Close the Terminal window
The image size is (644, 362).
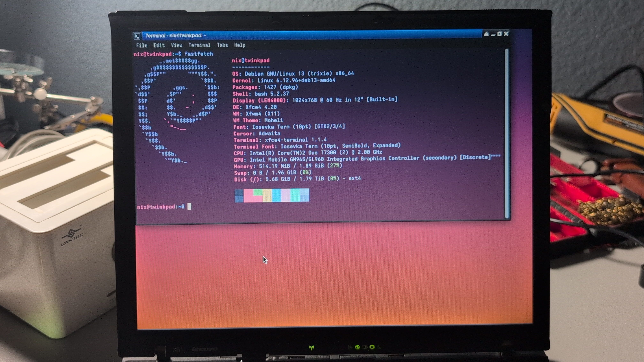pos(506,34)
